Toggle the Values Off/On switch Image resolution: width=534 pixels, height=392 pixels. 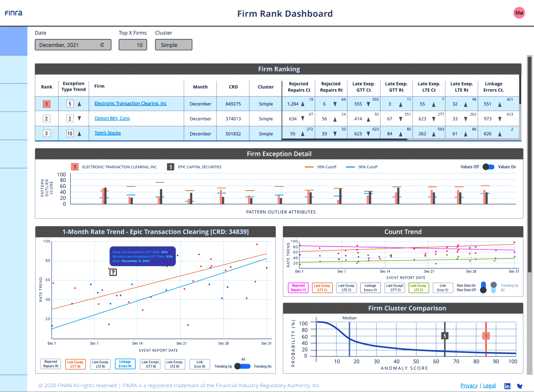pos(488,167)
